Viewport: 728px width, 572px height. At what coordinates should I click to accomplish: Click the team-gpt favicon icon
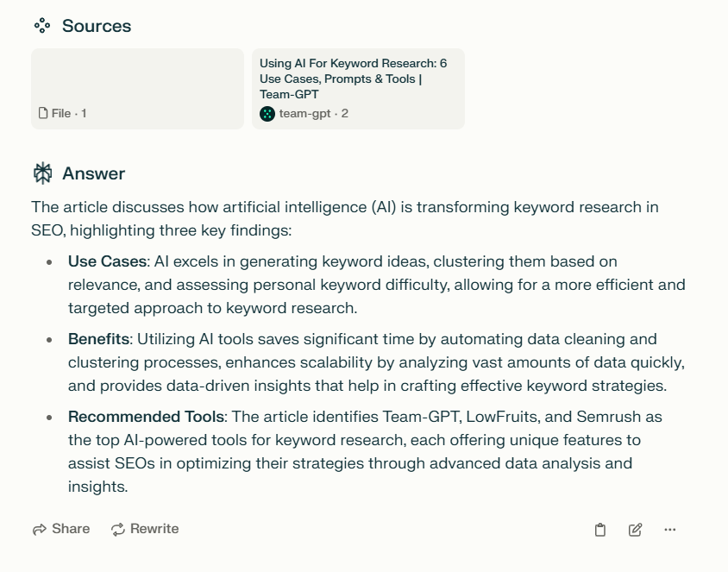(x=267, y=113)
